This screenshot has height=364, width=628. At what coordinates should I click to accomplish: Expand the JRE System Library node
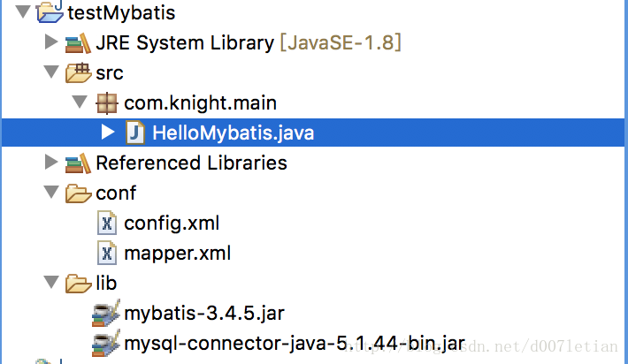(51, 42)
